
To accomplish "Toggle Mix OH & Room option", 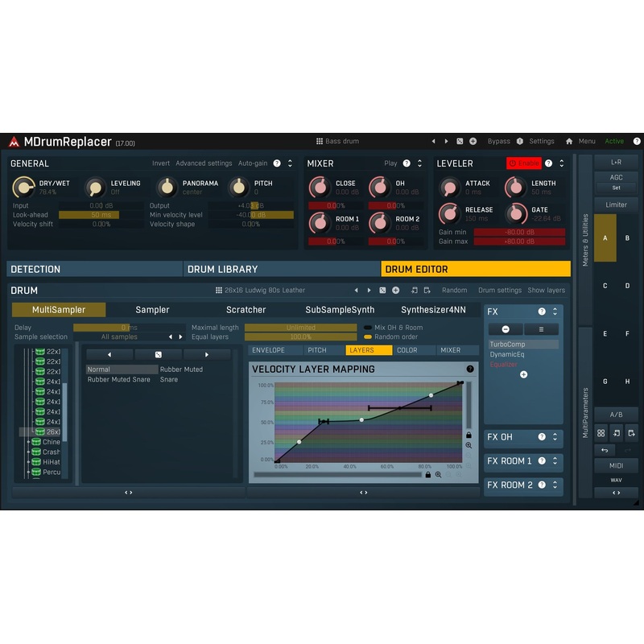I will [x=368, y=328].
